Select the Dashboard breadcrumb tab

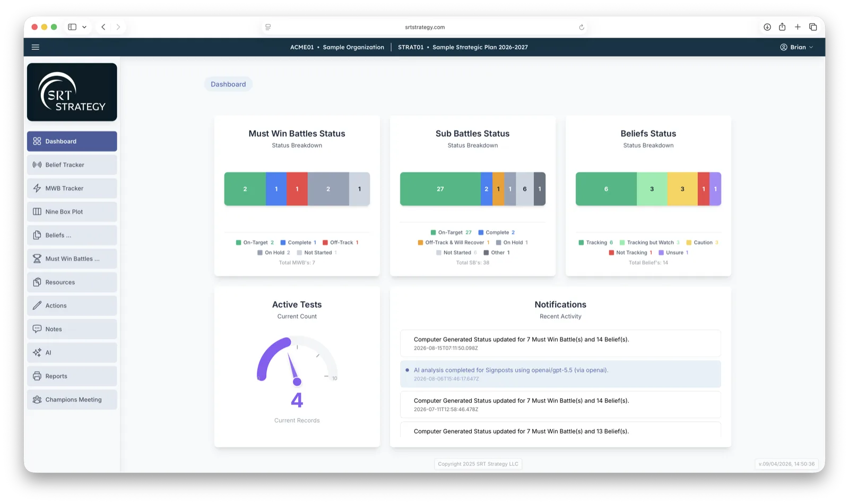[x=228, y=84]
